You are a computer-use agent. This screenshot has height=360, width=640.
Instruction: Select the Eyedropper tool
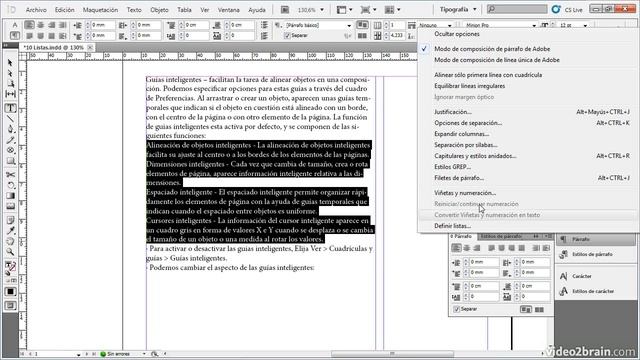[x=10, y=231]
